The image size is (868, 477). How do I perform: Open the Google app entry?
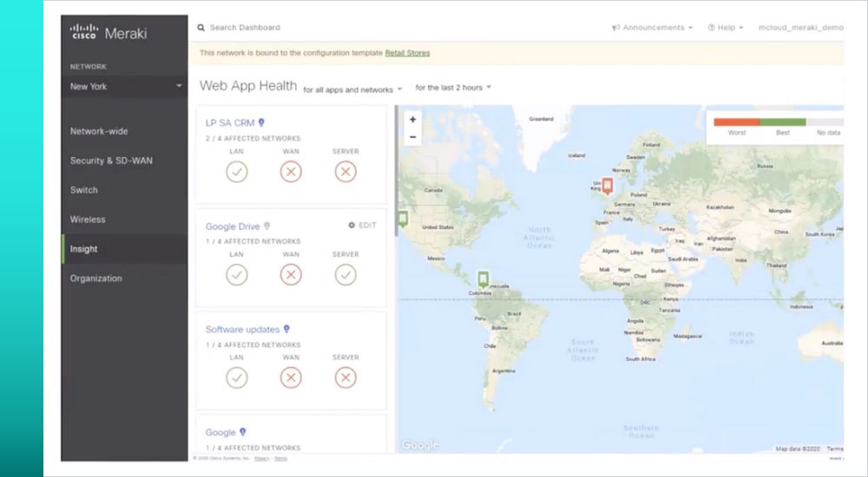pos(220,433)
